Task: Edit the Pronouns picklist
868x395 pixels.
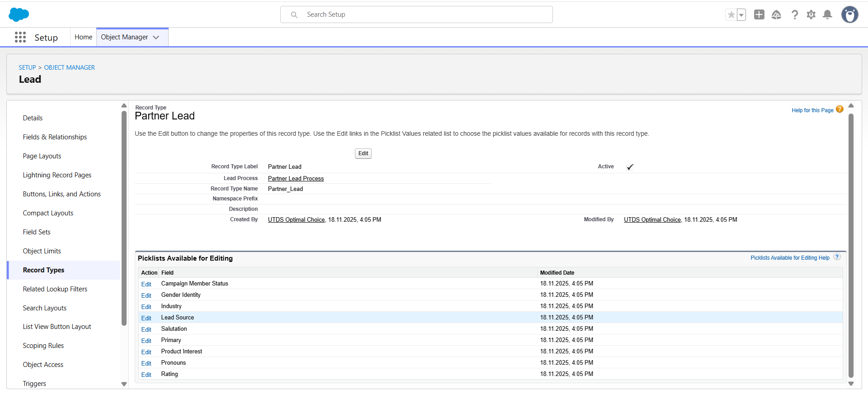Action: click(146, 363)
